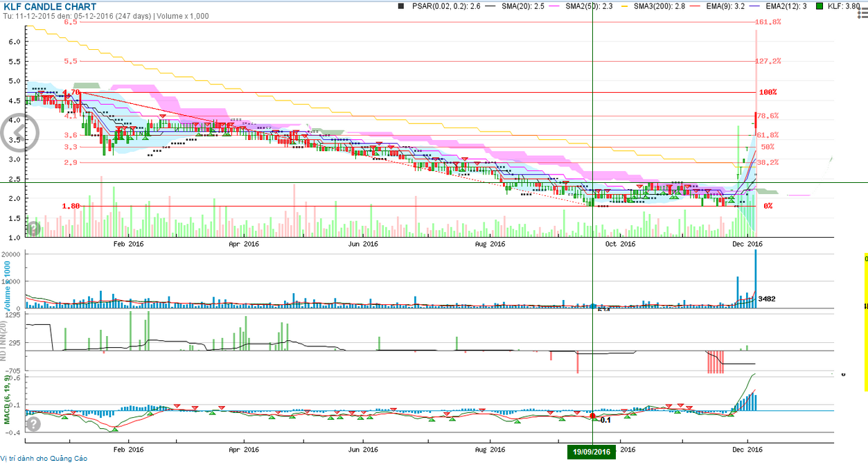Click the 19/09/2016 crosshair date label
Viewport: 868px width, 467px height.
(x=592, y=452)
